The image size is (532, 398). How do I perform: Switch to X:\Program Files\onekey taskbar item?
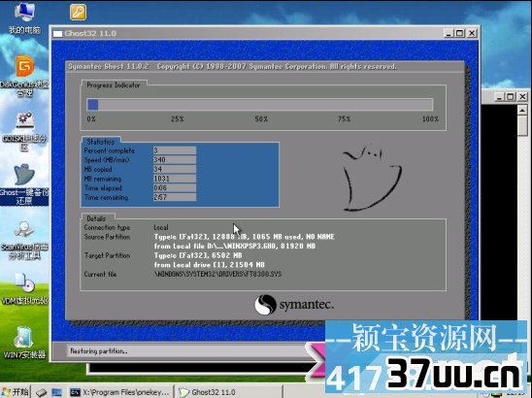pos(119,392)
